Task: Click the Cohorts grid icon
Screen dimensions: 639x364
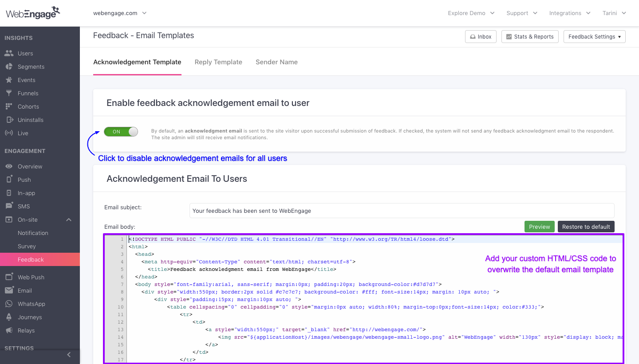Action: (x=9, y=106)
